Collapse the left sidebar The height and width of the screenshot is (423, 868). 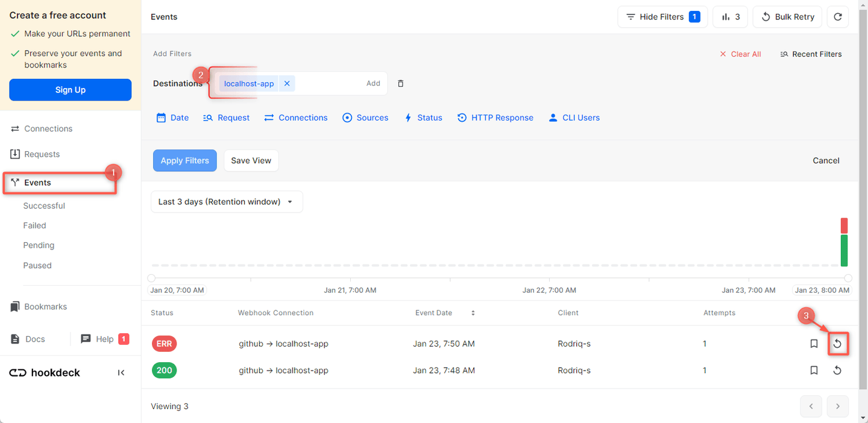coord(121,372)
